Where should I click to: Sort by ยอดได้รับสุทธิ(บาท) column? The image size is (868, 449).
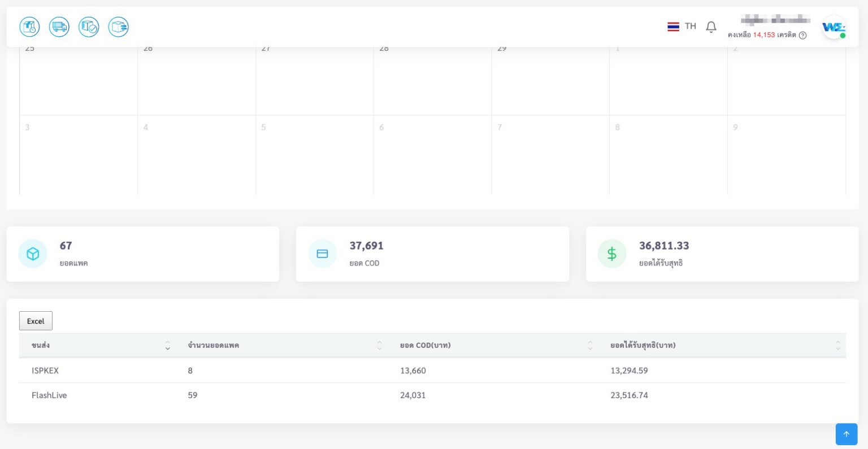pos(837,345)
